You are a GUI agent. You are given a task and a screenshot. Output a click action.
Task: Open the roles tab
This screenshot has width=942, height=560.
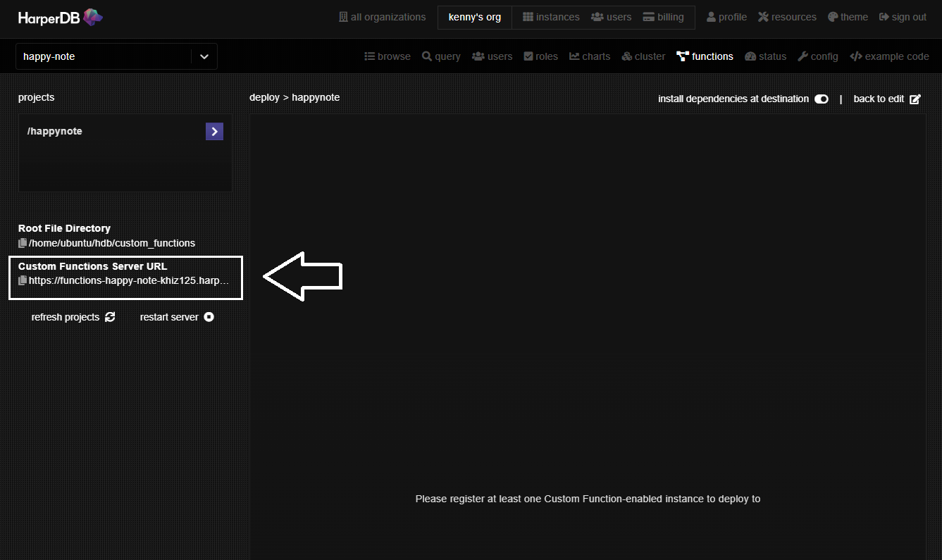[x=541, y=56]
